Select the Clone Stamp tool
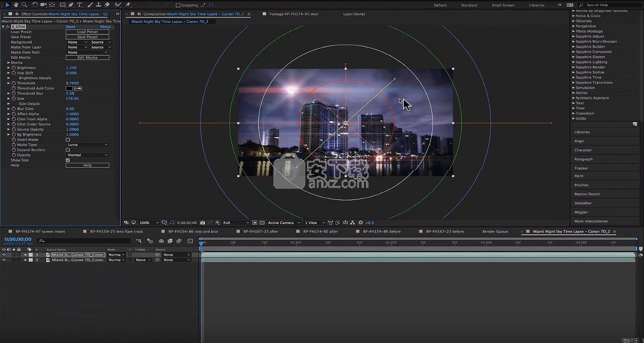 click(98, 4)
